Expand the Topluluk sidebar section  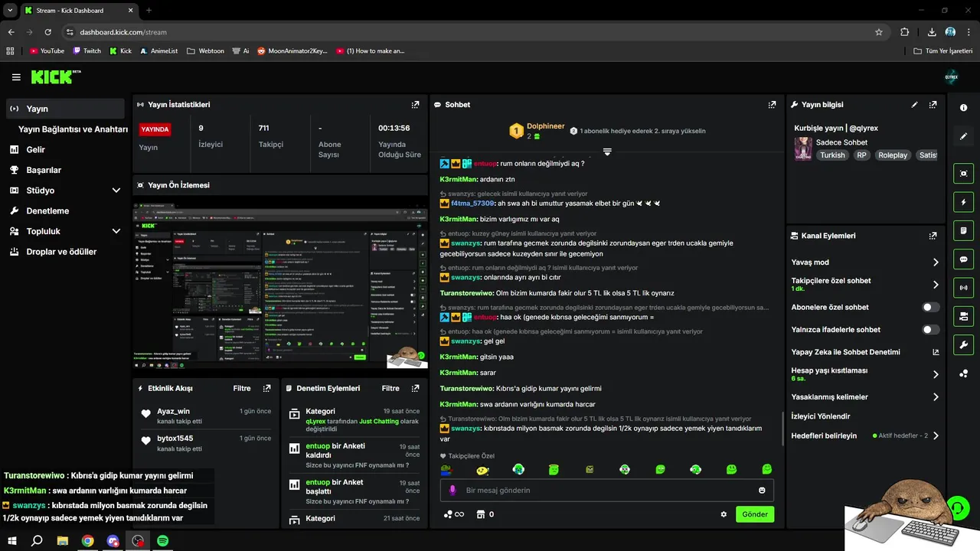pos(116,231)
